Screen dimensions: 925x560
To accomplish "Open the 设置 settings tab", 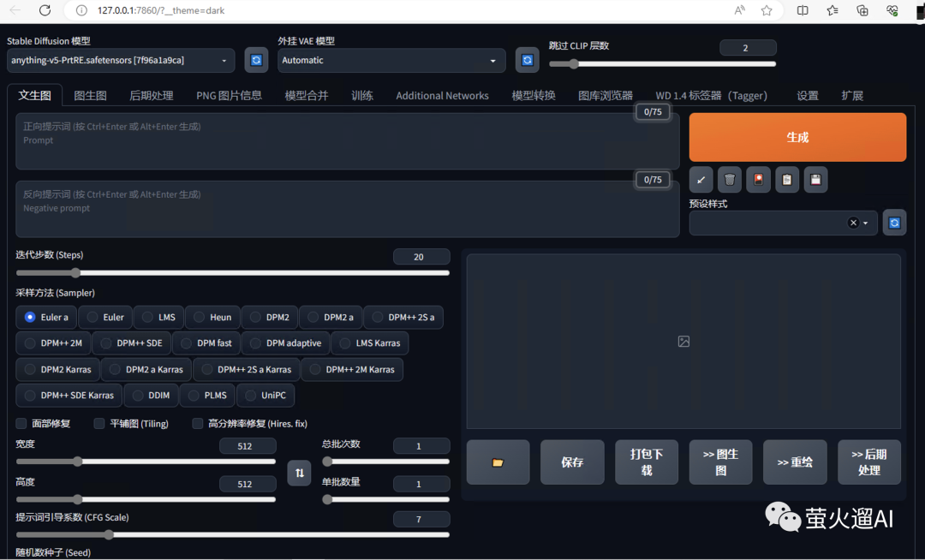I will coord(807,96).
